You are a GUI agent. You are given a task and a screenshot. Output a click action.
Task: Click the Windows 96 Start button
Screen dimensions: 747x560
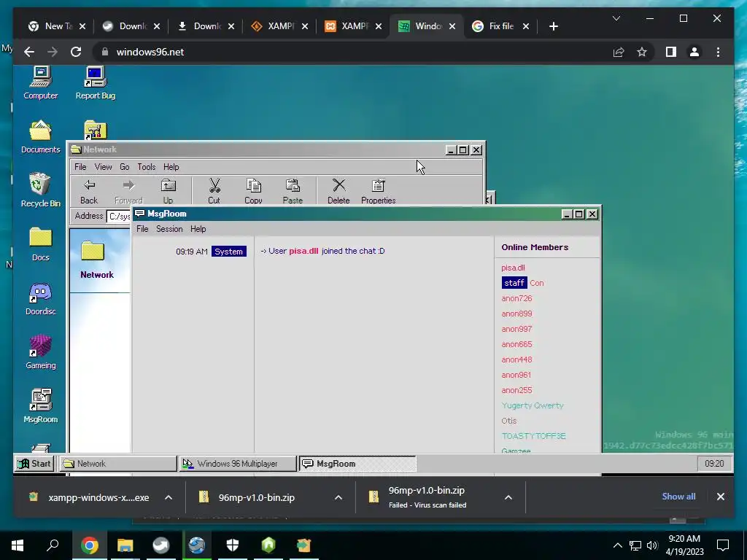34,463
